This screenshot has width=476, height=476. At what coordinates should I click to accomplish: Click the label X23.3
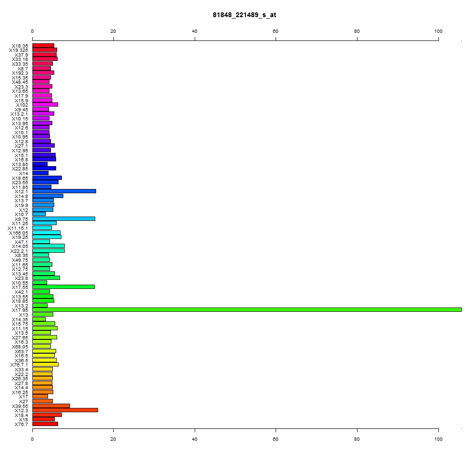pyautogui.click(x=21, y=87)
